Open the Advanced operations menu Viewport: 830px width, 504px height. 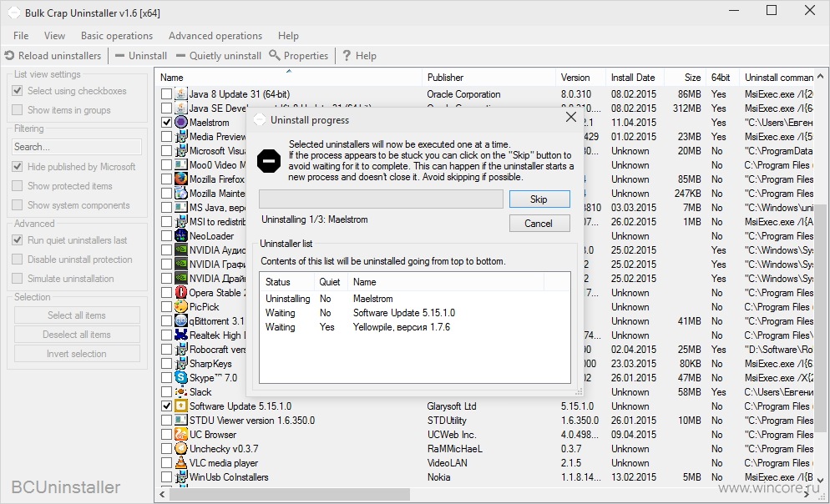pyautogui.click(x=215, y=35)
